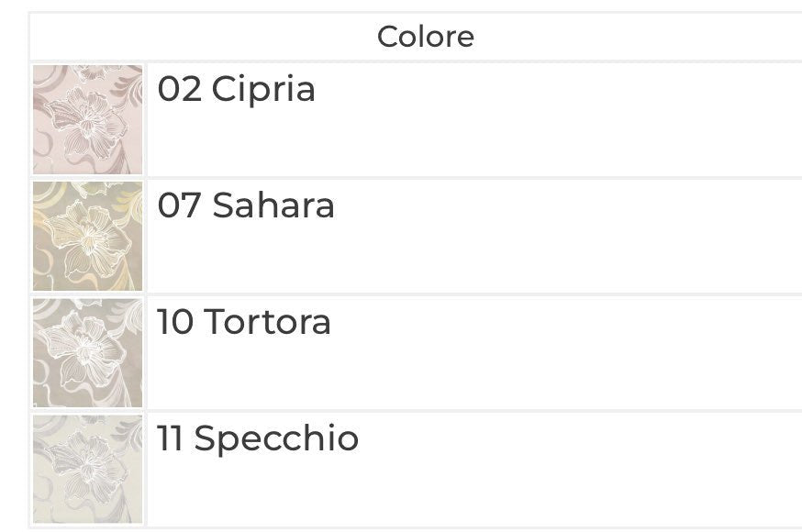Pick the 11 Specchio swatch thumbnail
This screenshot has height=532, width=802.
pyautogui.click(x=87, y=469)
